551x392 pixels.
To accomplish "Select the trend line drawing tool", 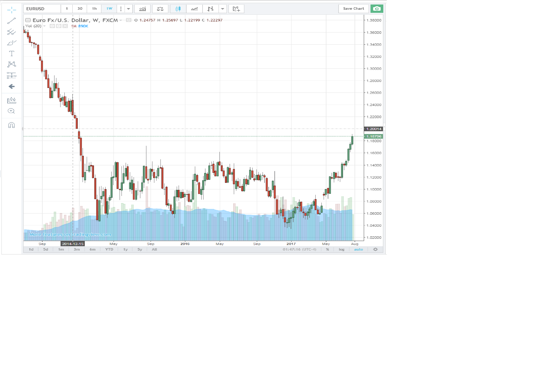I will [11, 21].
